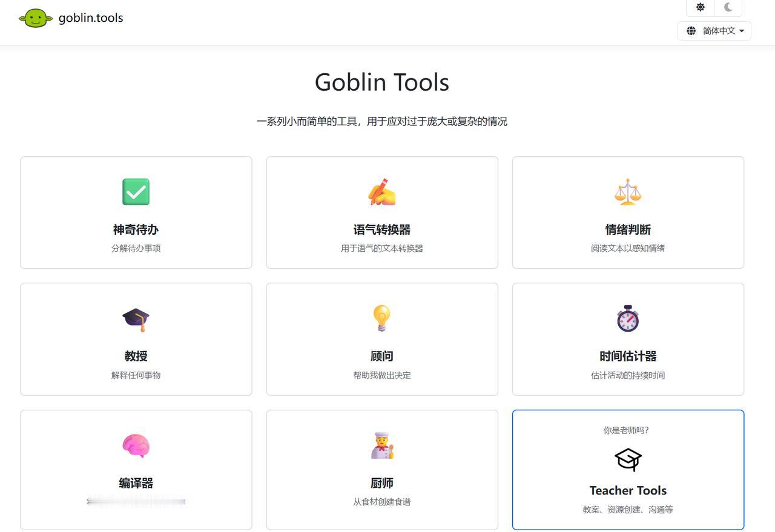Open the 简体中文 language dropdown
Viewport: 775px width, 532px height.
(x=714, y=31)
